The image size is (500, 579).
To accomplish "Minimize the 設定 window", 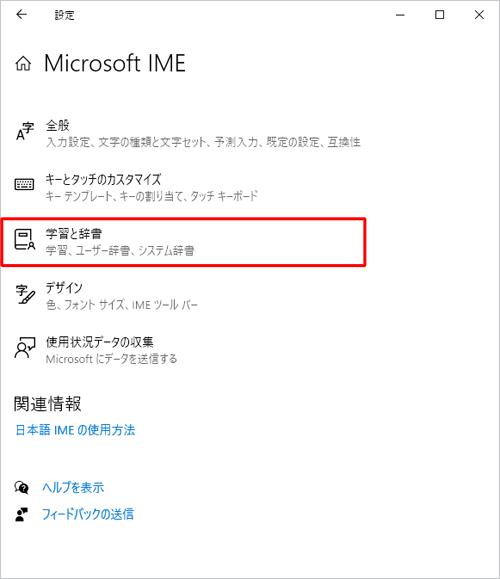I will click(400, 15).
